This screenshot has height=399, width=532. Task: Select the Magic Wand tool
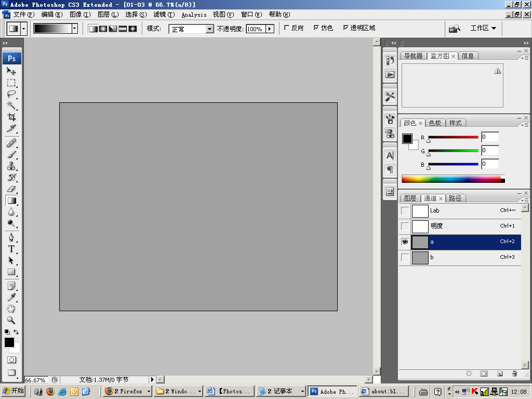pos(11,105)
